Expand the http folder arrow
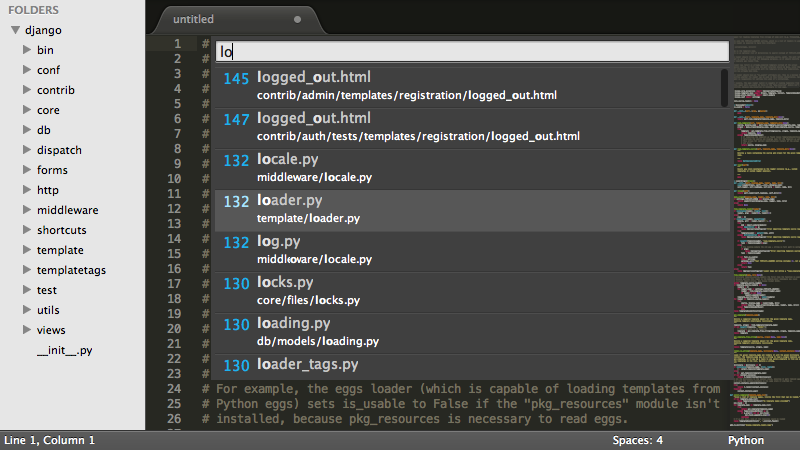This screenshot has height=450, width=800. tap(27, 189)
